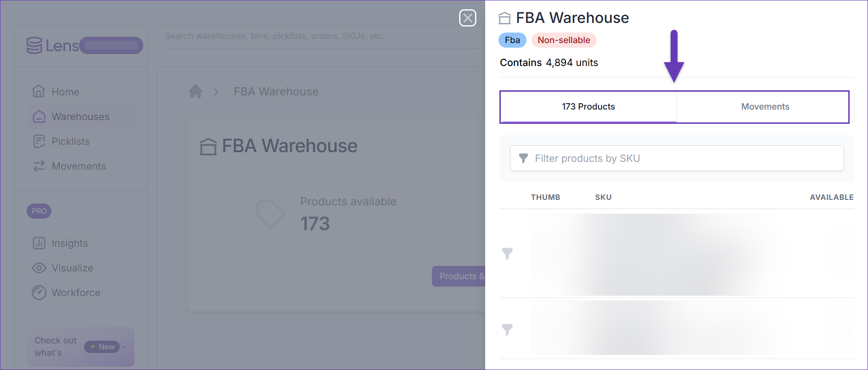
Task: Focus the Filter products by SKU field
Action: pyautogui.click(x=677, y=158)
